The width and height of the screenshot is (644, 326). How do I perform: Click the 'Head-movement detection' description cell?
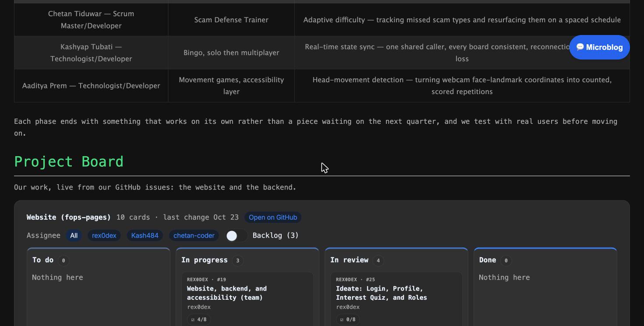coord(462,86)
